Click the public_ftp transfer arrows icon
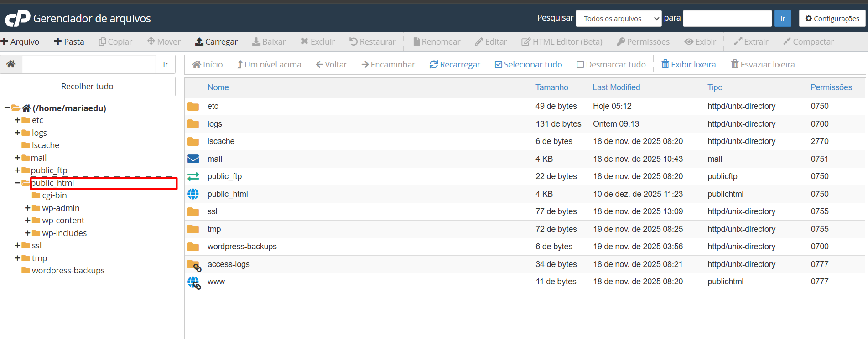Viewport: 868px width, 339px height. [x=193, y=176]
